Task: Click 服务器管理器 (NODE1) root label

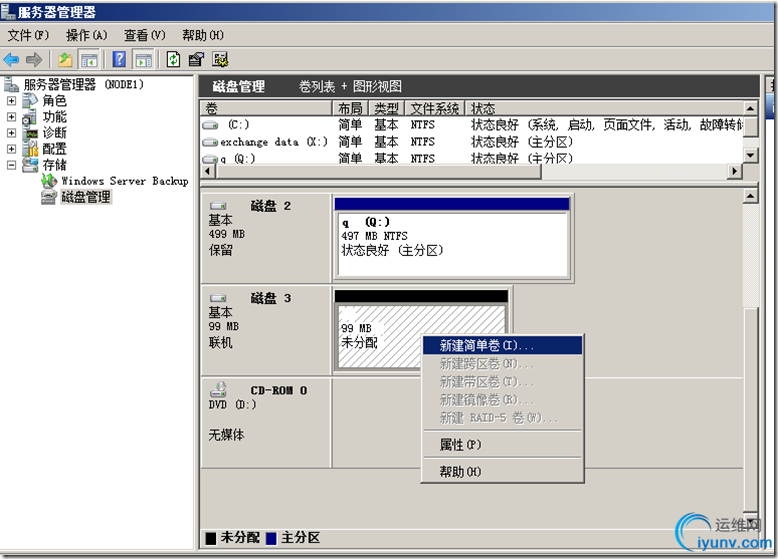Action: [84, 85]
